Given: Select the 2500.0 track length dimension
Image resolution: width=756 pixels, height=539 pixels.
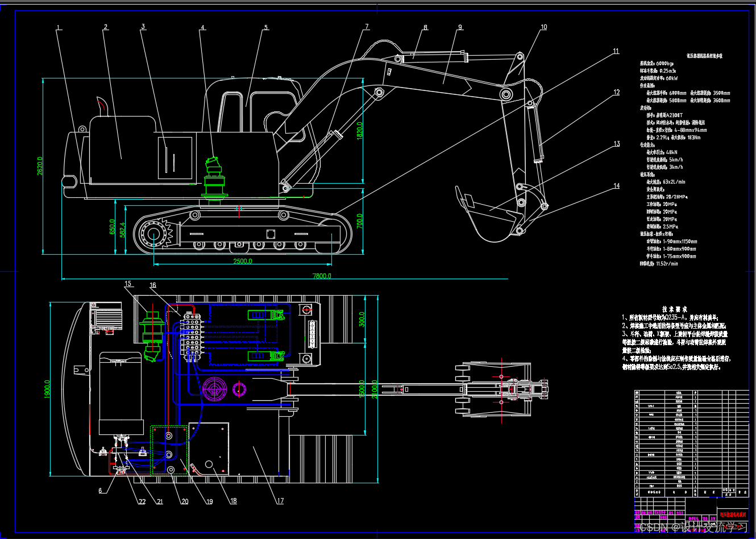Looking at the screenshot, I should [243, 262].
